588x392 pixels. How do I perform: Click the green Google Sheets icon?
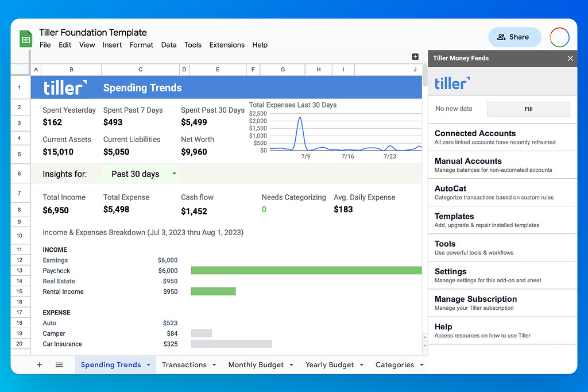(25, 39)
